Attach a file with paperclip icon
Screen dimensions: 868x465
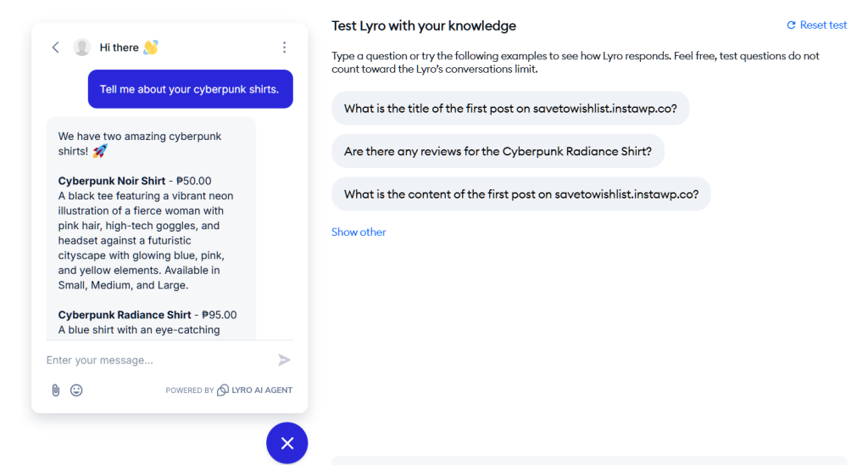point(56,390)
